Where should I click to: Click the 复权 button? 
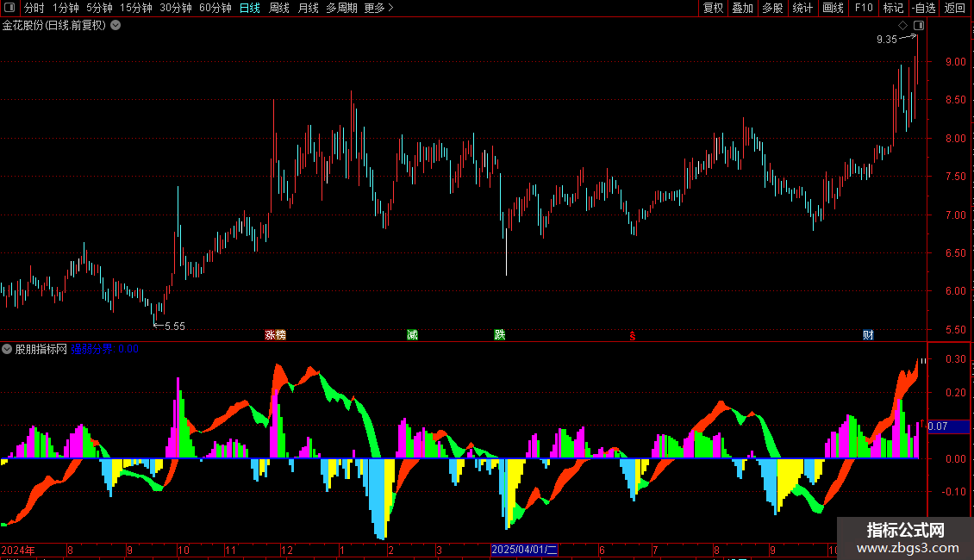[713, 8]
